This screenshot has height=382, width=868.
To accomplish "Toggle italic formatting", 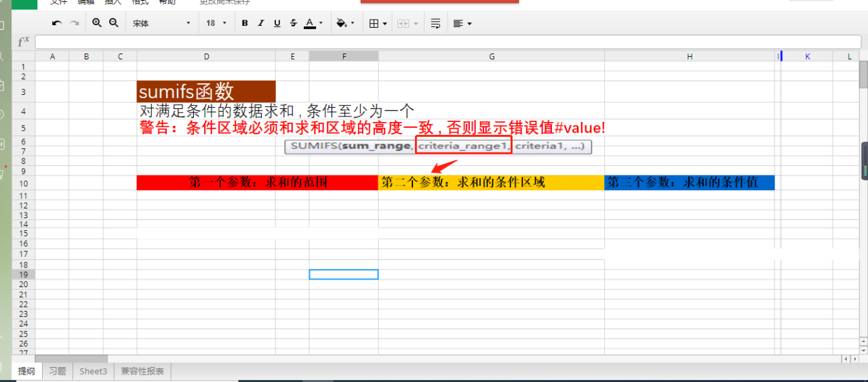I will tap(261, 23).
